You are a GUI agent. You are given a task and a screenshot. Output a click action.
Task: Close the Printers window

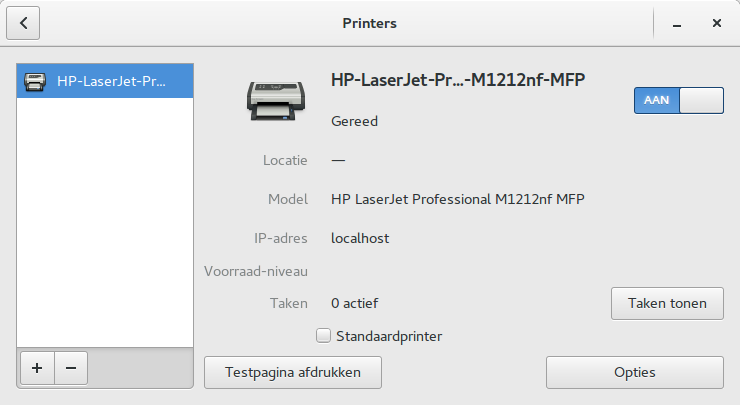(x=717, y=22)
